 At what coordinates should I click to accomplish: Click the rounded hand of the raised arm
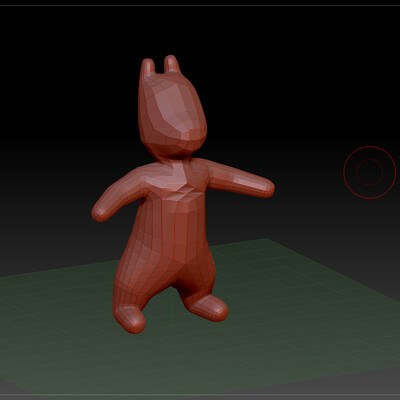tap(265, 188)
